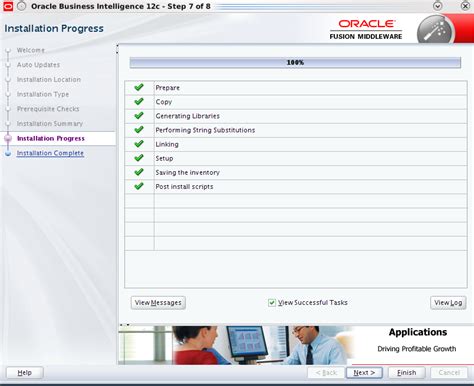This screenshot has width=474, height=386.
Task: Click the disabled Back button
Action: point(326,373)
